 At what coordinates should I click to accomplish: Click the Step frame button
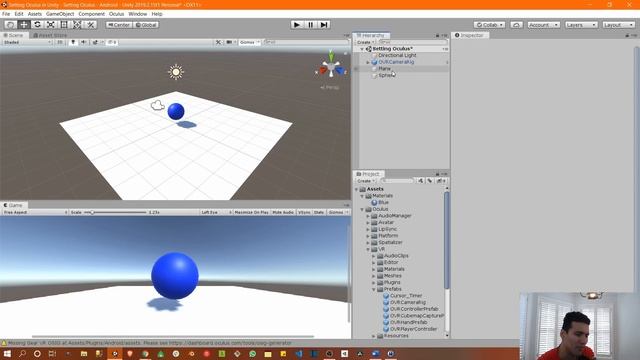click(324, 25)
